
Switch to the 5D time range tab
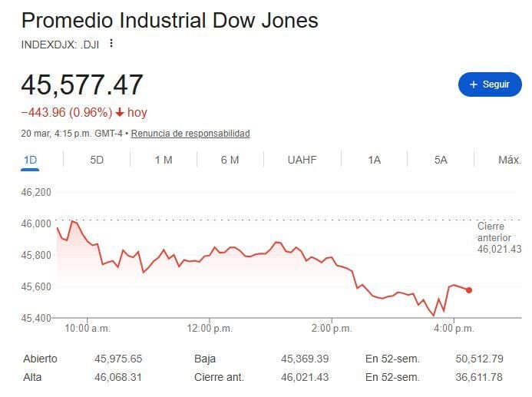click(97, 160)
